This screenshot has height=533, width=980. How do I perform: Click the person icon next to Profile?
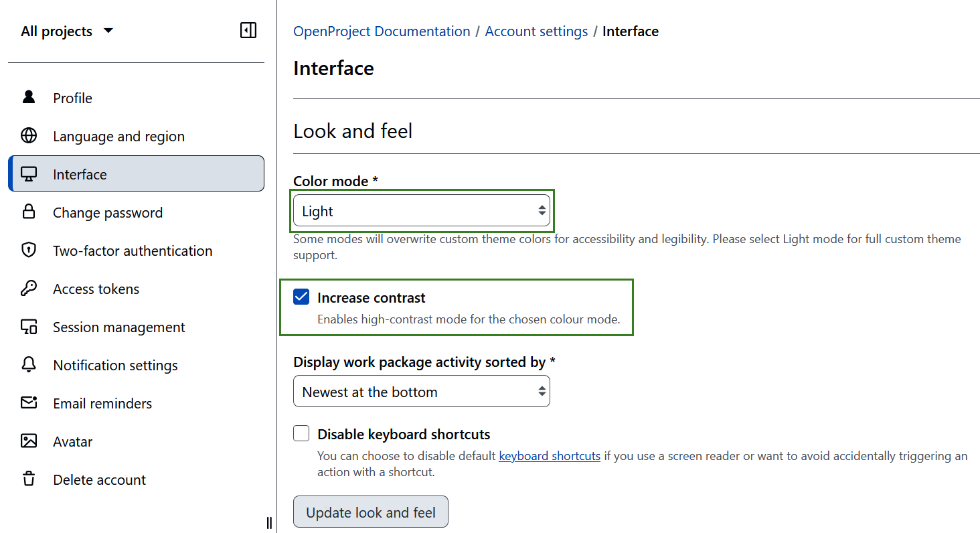pyautogui.click(x=29, y=97)
